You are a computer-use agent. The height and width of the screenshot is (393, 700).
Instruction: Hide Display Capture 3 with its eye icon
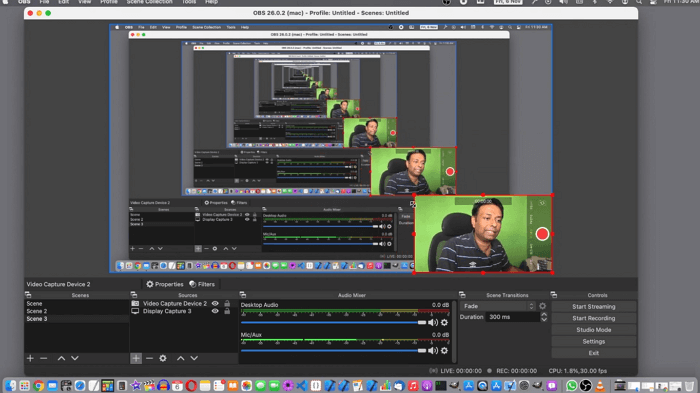pyautogui.click(x=215, y=311)
